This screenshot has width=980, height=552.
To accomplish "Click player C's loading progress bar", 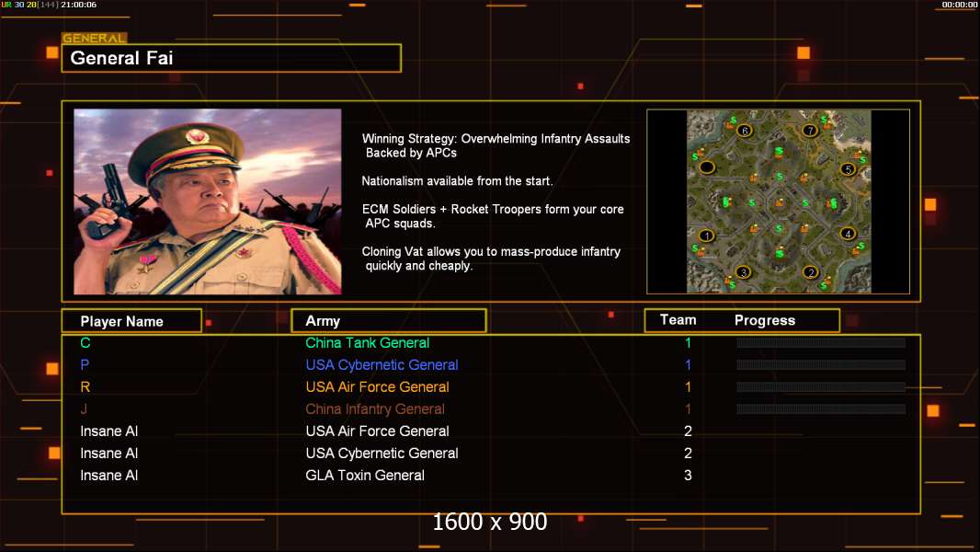I will coord(821,342).
